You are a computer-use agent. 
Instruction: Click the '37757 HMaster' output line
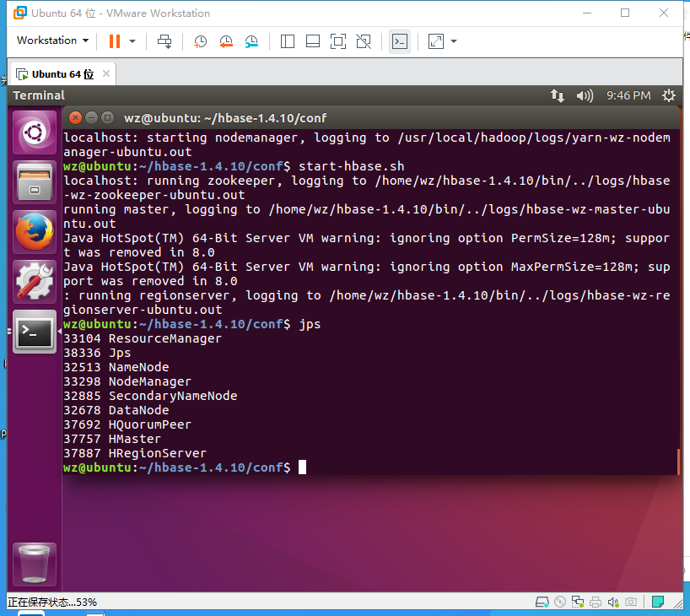click(x=113, y=439)
